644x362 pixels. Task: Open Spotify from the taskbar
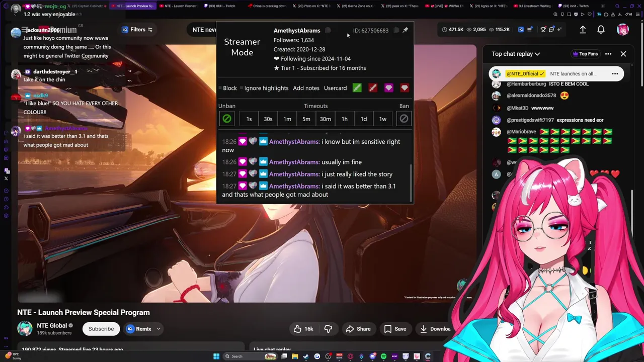coord(383,356)
